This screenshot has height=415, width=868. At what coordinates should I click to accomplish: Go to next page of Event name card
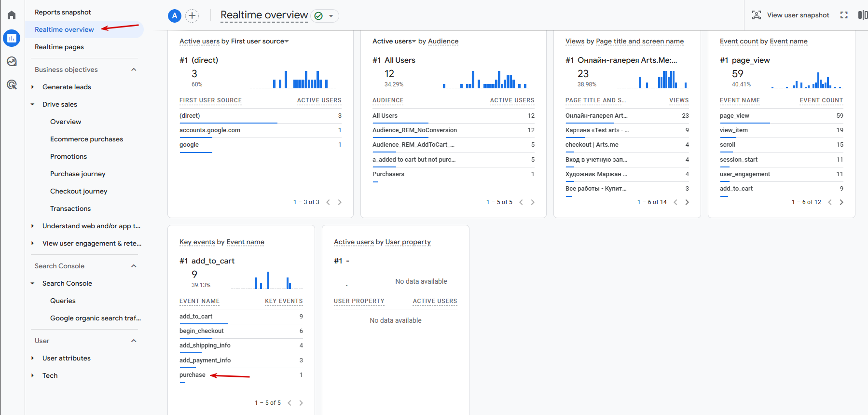pyautogui.click(x=841, y=202)
